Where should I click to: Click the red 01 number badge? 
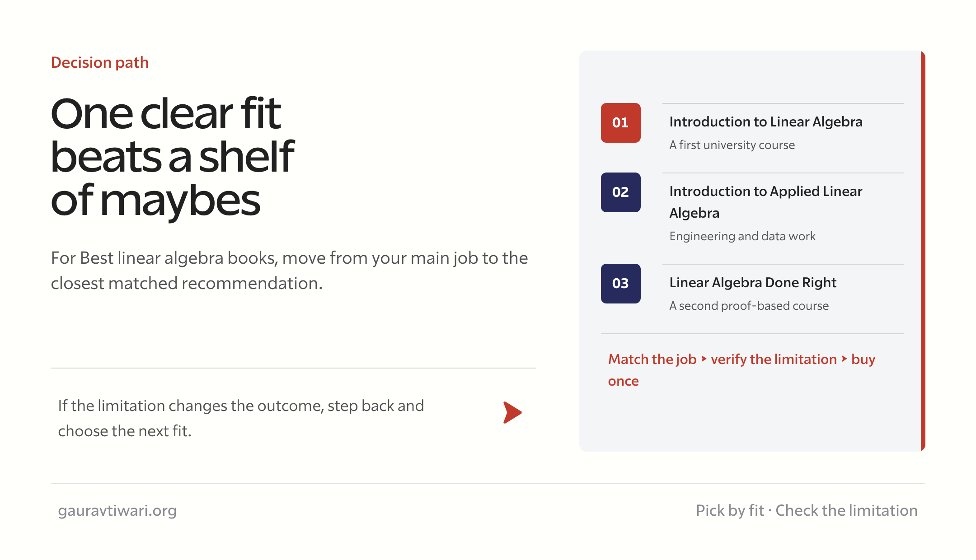pyautogui.click(x=620, y=123)
